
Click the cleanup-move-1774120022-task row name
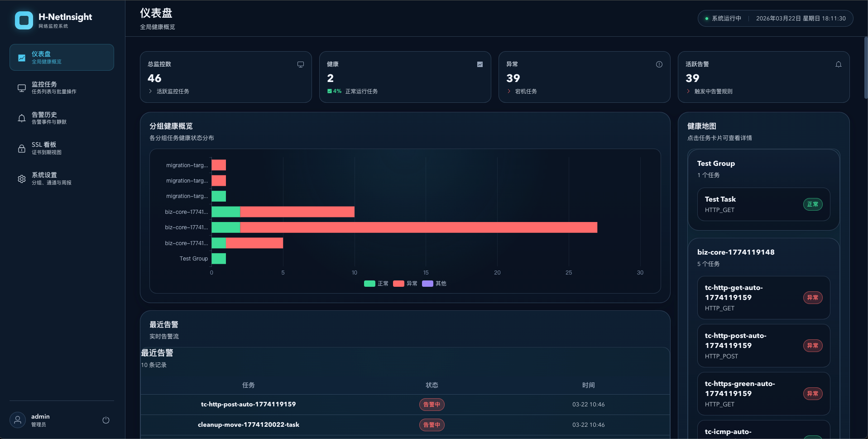point(248,425)
